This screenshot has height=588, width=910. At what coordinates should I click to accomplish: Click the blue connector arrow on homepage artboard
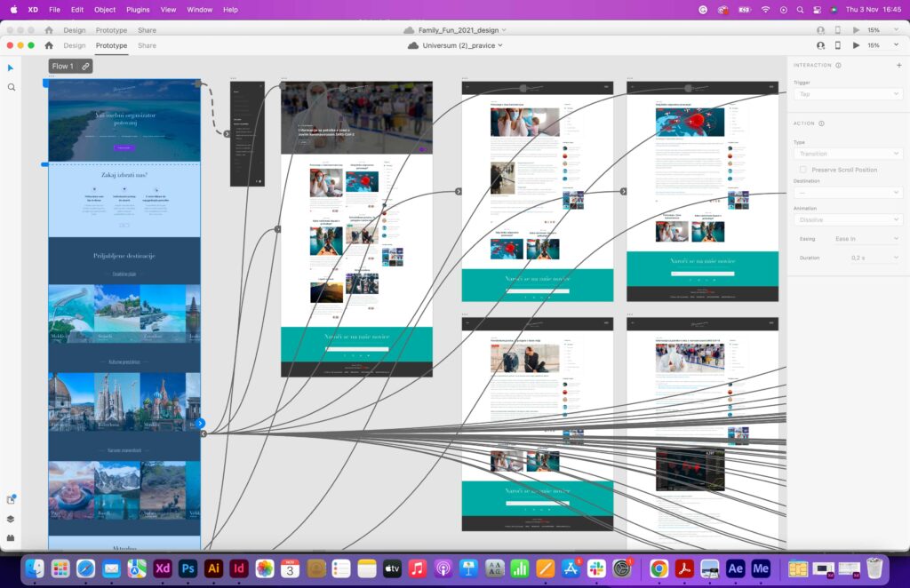pos(200,424)
